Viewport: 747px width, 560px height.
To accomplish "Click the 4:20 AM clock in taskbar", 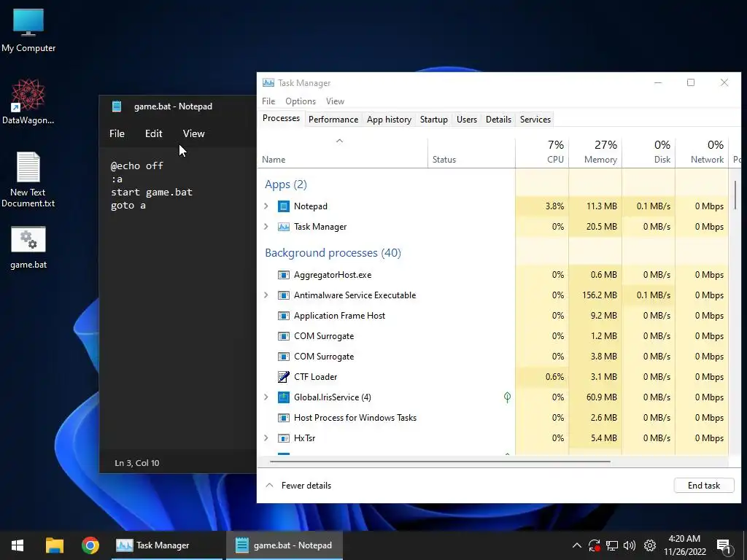I will click(684, 539).
